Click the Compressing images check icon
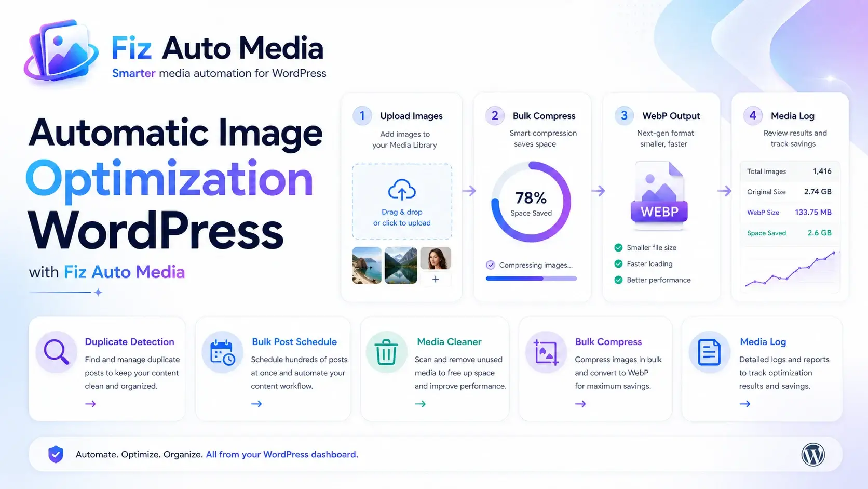 [x=491, y=265]
